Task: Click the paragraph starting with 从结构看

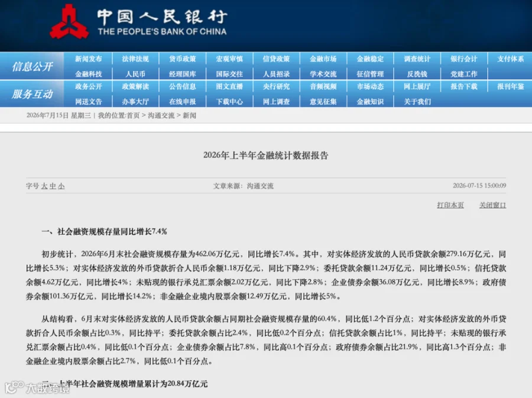Action: (266, 340)
